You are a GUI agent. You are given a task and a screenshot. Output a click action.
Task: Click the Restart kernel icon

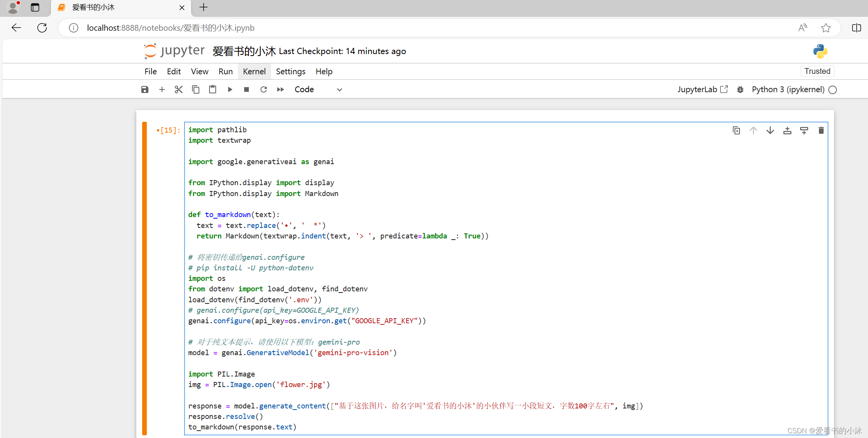point(263,89)
